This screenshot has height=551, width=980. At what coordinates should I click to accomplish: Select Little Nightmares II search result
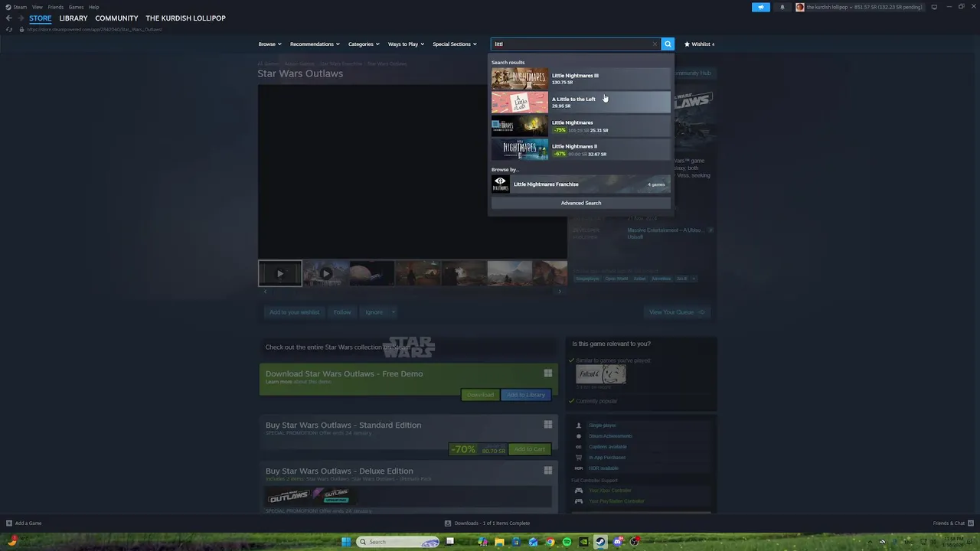point(580,149)
